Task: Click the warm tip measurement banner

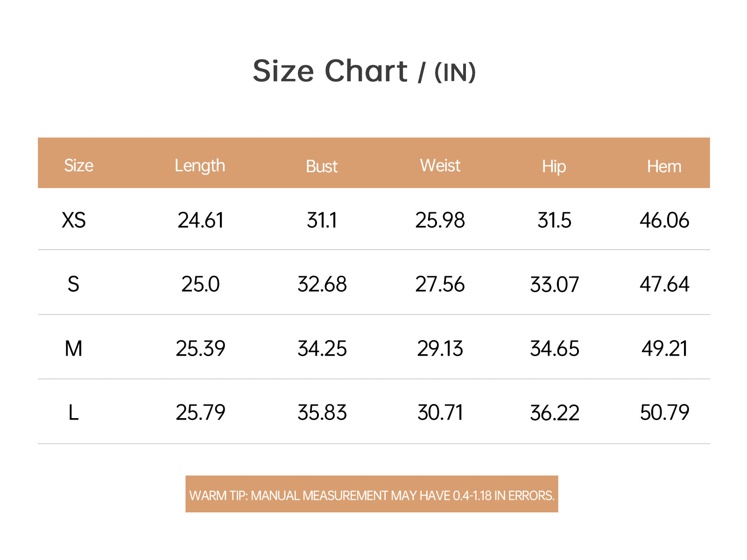Action: [x=372, y=494]
